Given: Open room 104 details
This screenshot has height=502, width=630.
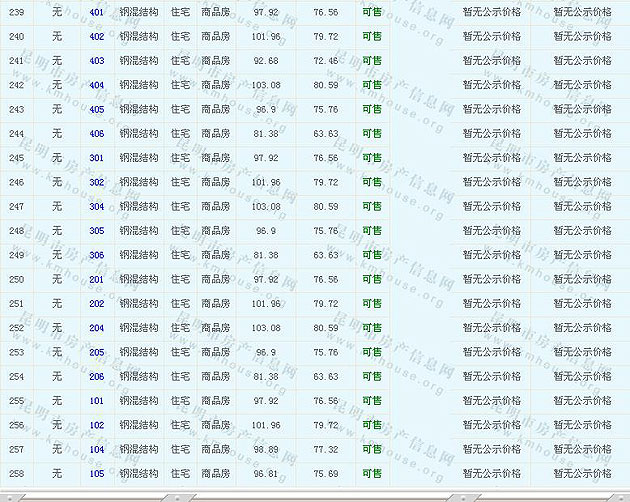Looking at the screenshot, I should [x=96, y=449].
